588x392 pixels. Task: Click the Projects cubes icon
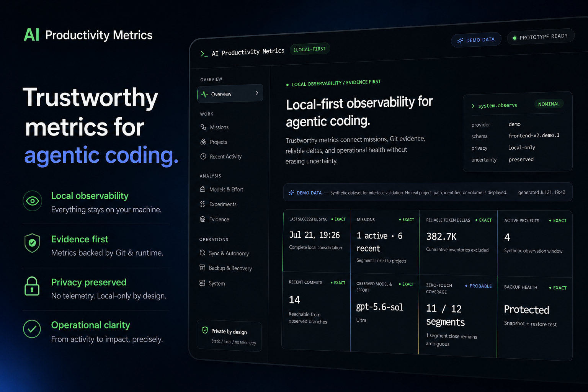[203, 142]
